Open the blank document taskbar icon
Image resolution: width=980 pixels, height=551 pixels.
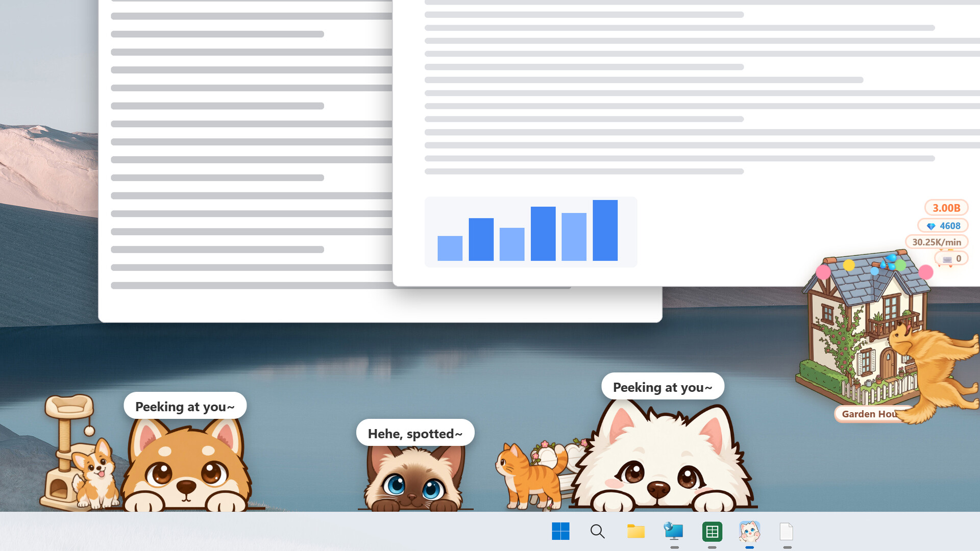point(787,531)
